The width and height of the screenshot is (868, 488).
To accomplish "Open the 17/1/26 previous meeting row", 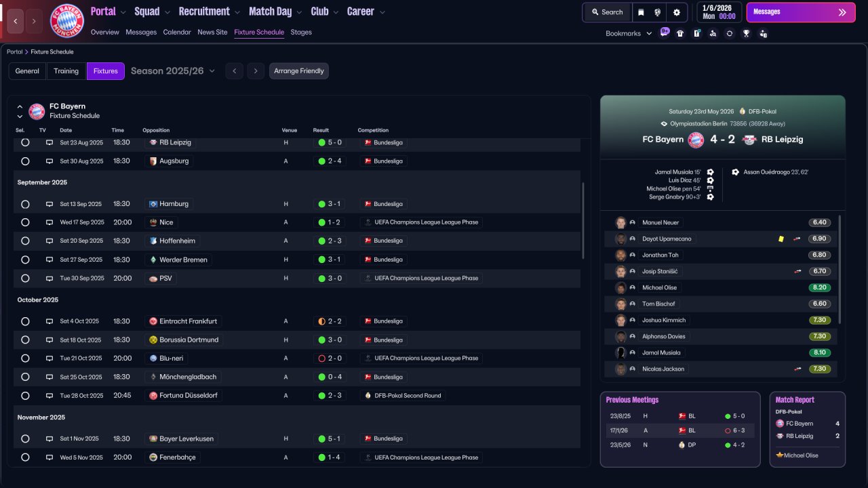I will (x=679, y=431).
